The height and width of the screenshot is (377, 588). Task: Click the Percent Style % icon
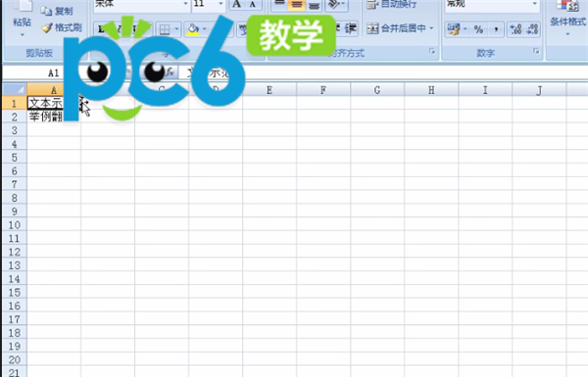pos(478,29)
